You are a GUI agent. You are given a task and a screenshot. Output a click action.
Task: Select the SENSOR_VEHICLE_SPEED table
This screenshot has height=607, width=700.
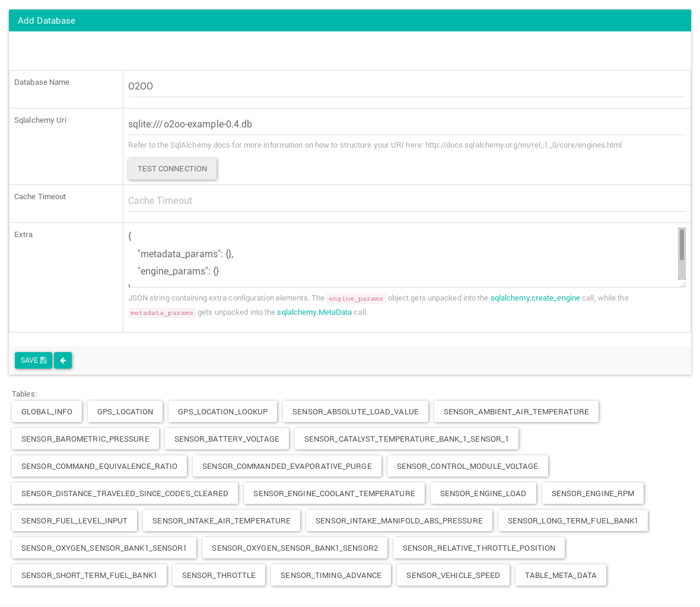pyautogui.click(x=453, y=576)
